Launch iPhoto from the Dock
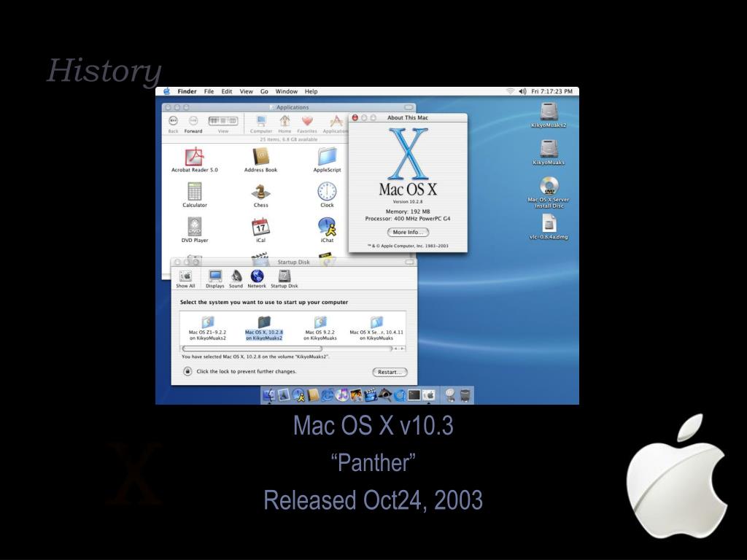This screenshot has height=560, width=747. tap(356, 394)
